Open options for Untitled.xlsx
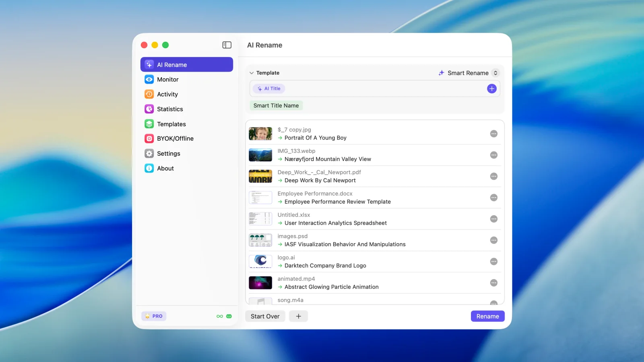This screenshot has height=362, width=644. coord(494,219)
